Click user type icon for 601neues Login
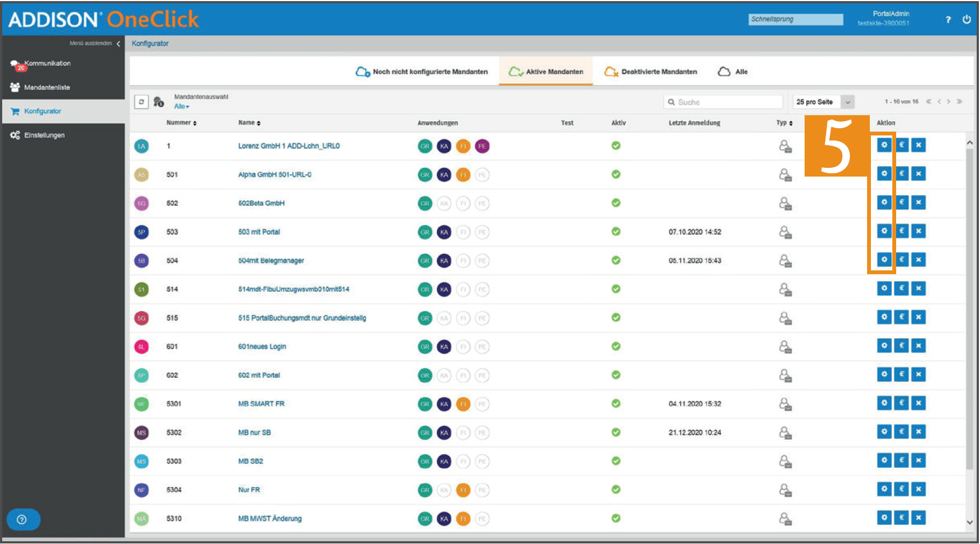 [x=785, y=347]
